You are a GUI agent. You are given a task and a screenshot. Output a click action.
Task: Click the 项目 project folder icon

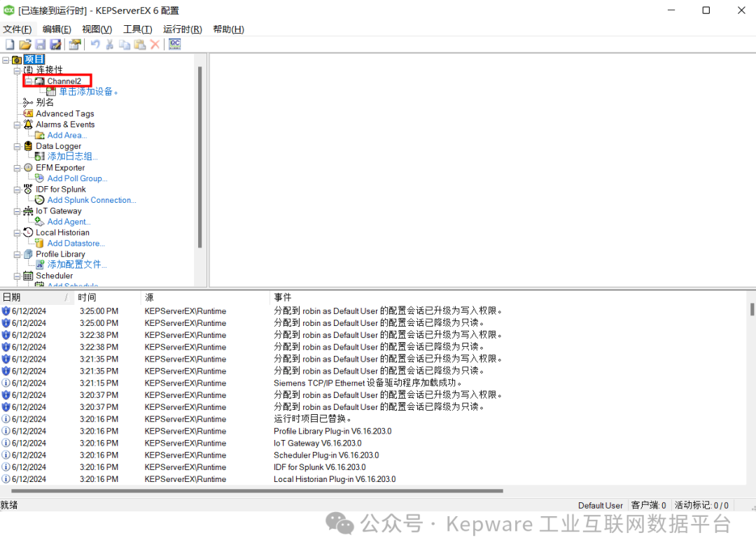tap(16, 59)
